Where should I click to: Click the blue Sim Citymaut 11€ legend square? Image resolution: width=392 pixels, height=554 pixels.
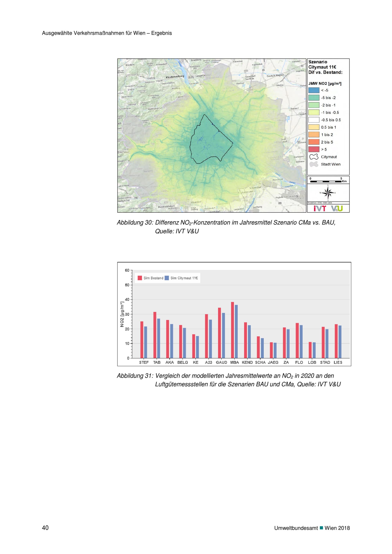pos(167,278)
